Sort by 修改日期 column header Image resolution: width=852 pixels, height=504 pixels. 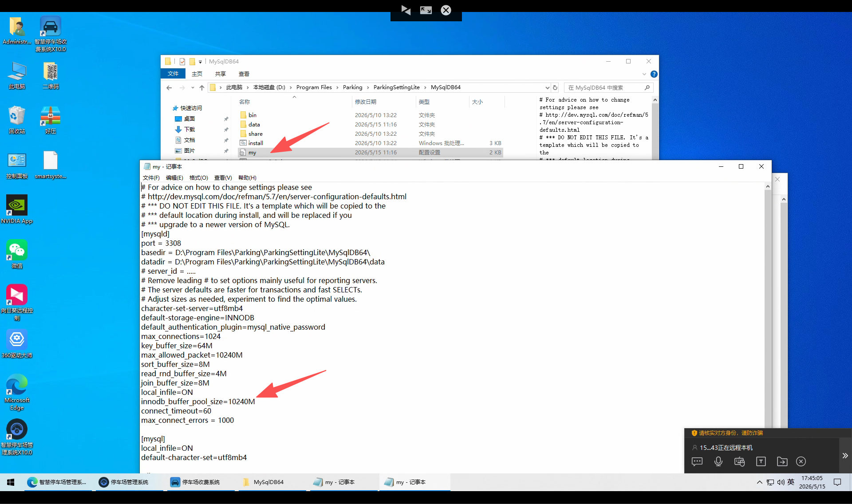coord(365,102)
